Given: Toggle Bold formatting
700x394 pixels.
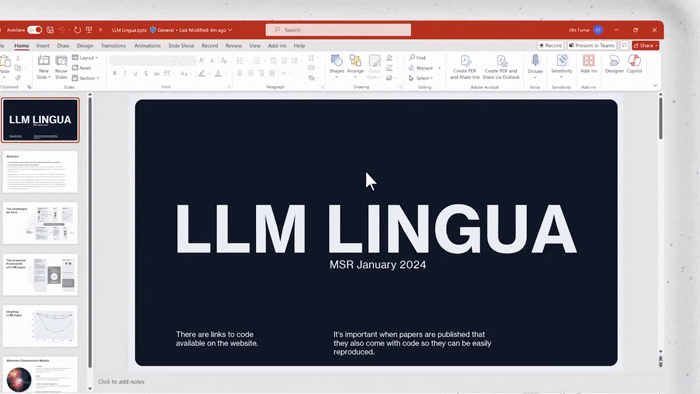Looking at the screenshot, I should click(x=115, y=73).
